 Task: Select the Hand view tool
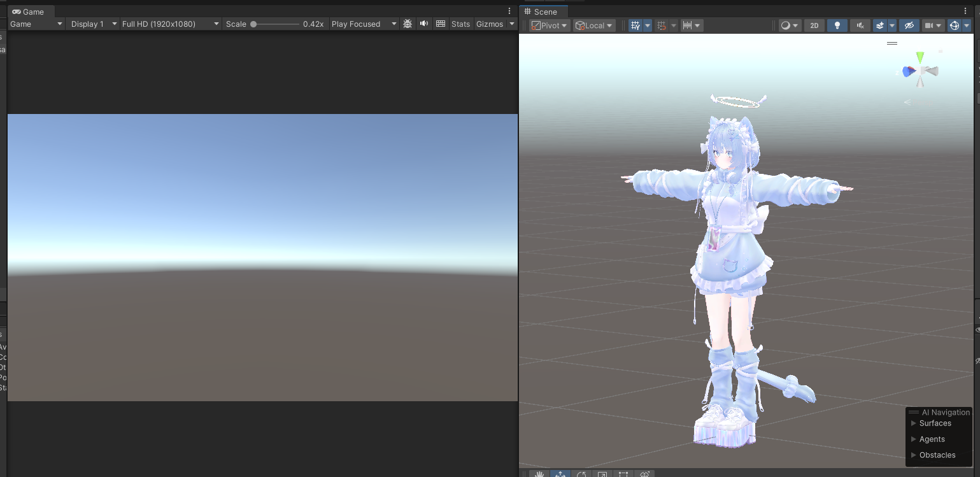(539, 474)
